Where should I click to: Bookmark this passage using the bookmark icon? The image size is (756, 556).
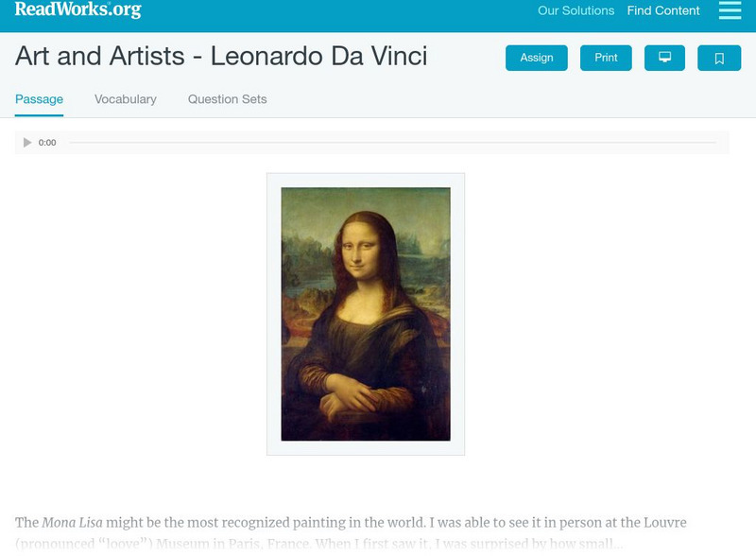[719, 58]
